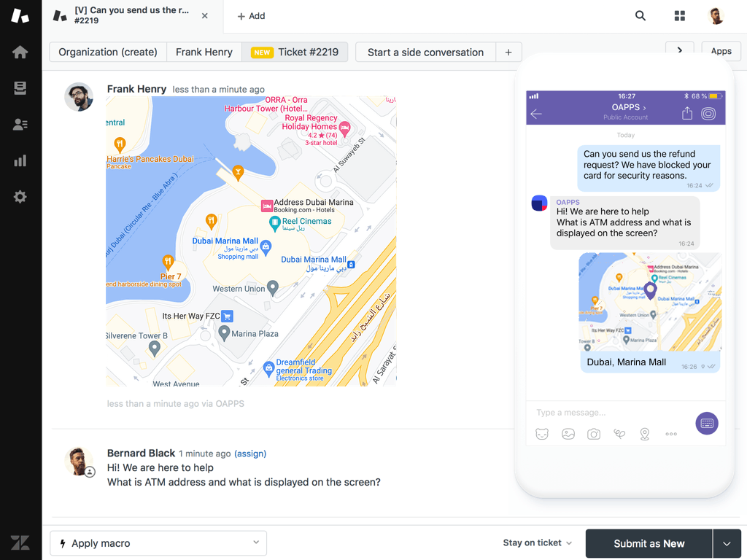Open the products grid icon
The width and height of the screenshot is (747, 560).
pyautogui.click(x=680, y=16)
